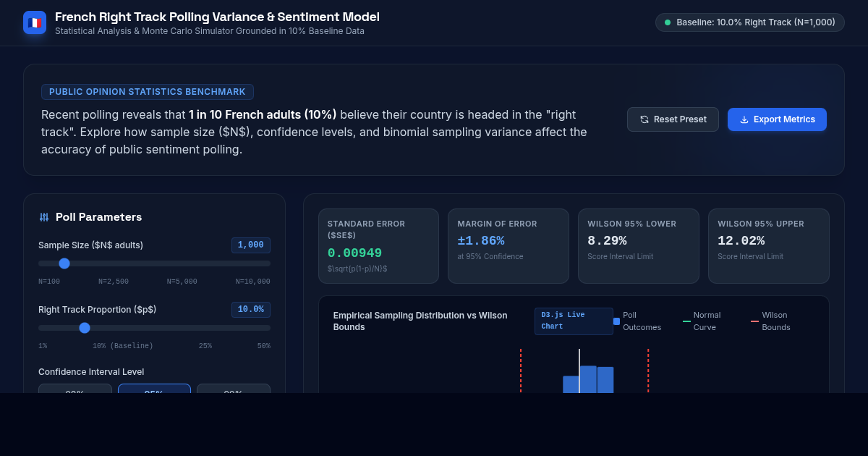The height and width of the screenshot is (456, 868).
Task: Adjust the Right Track Proportion slider handle
Action: pyautogui.click(x=85, y=328)
